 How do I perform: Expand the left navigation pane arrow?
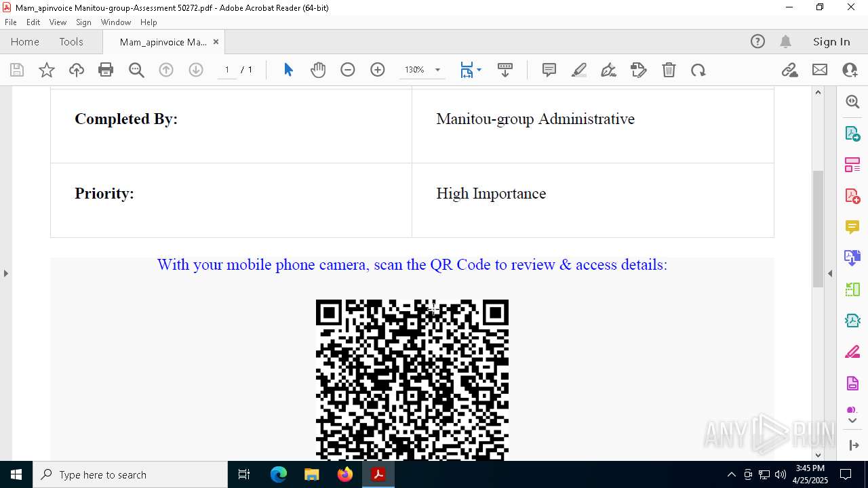click(x=5, y=273)
